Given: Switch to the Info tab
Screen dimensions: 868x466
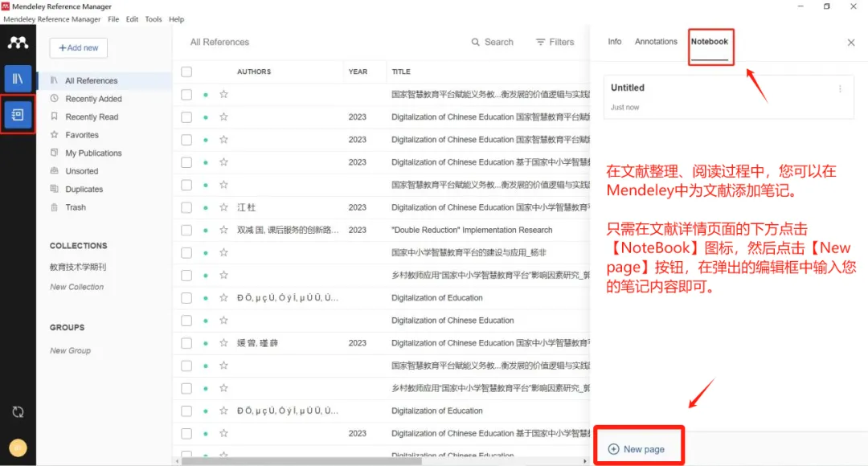Looking at the screenshot, I should [615, 42].
